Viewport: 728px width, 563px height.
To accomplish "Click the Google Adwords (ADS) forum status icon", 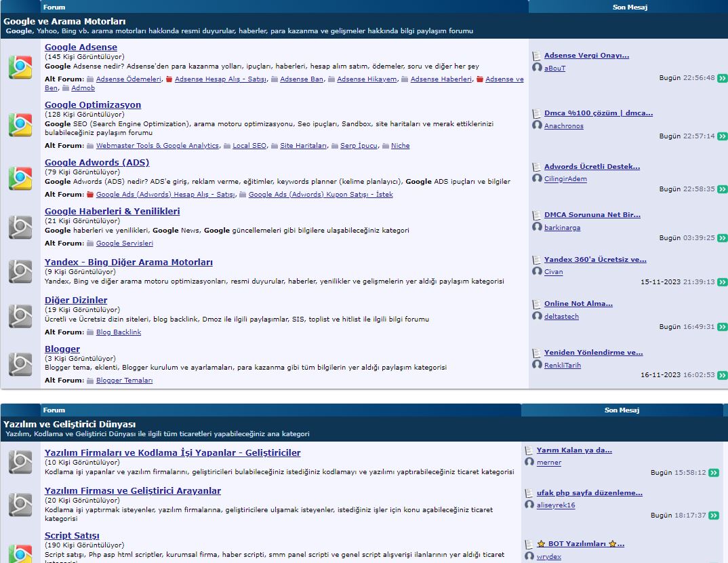I will pyautogui.click(x=20, y=178).
